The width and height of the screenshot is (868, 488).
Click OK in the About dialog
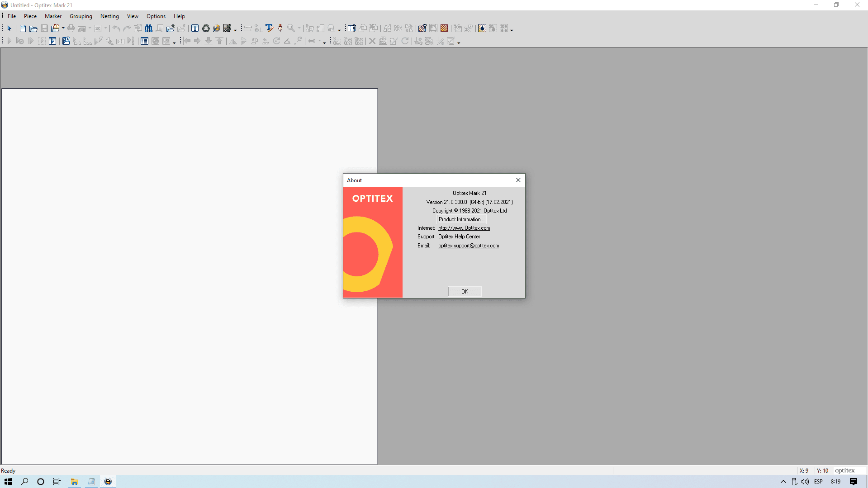pyautogui.click(x=465, y=292)
